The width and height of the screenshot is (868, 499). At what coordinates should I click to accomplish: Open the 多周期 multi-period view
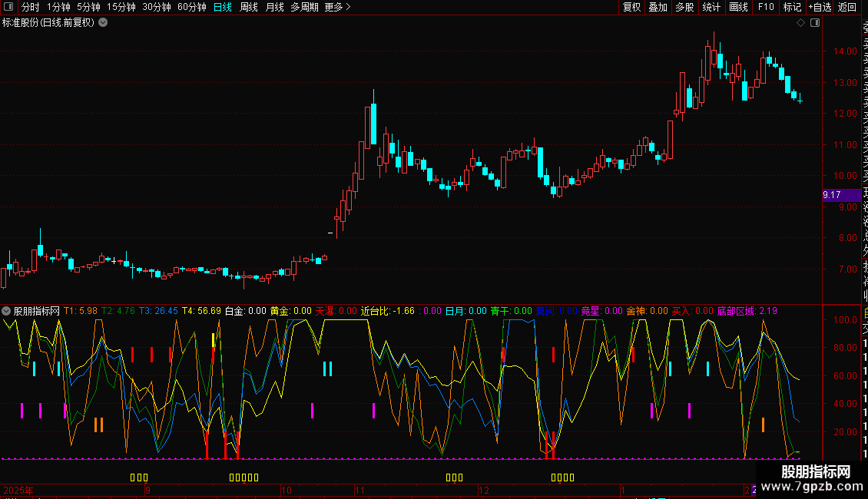click(304, 7)
